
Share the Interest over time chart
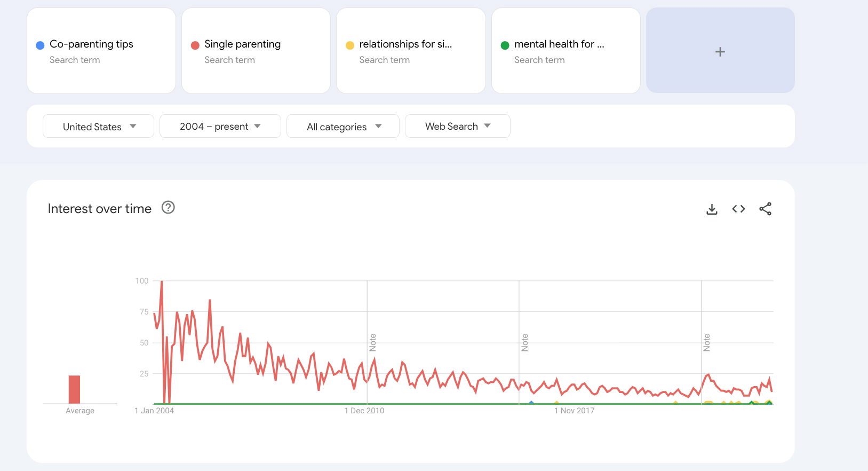point(765,209)
